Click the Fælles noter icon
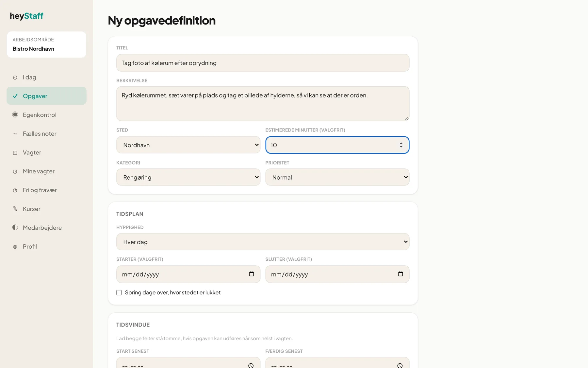 point(15,133)
